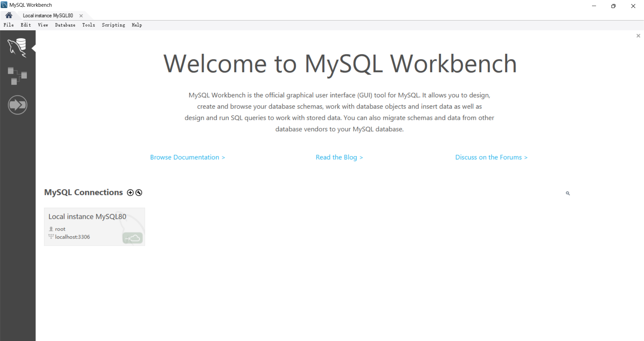Open the Migration wizard sidebar icon
Viewport: 644px width, 341px height.
click(x=17, y=105)
